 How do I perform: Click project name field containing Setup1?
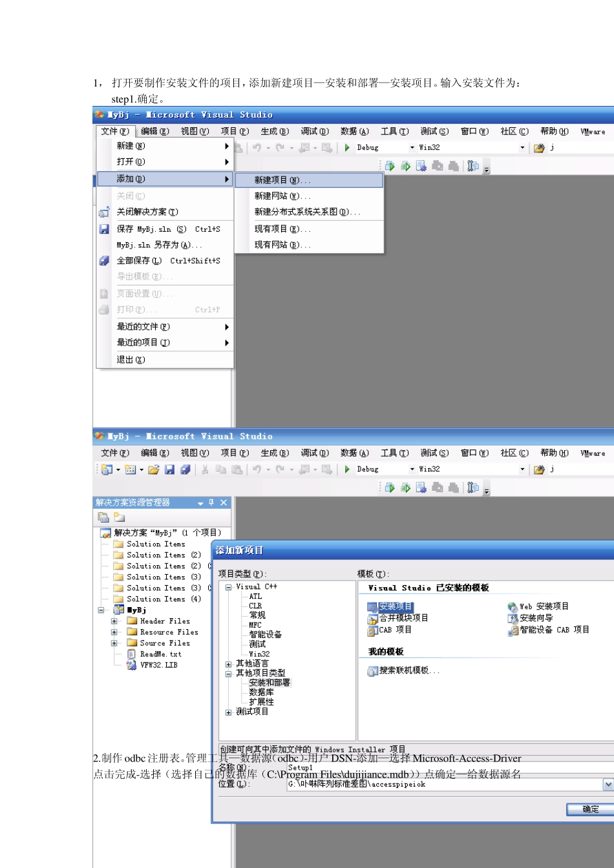(x=450, y=768)
